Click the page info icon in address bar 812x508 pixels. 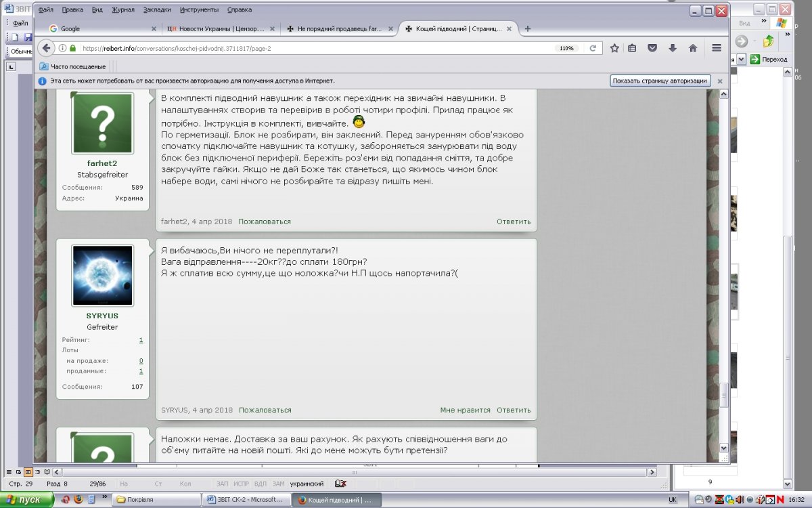click(x=63, y=48)
